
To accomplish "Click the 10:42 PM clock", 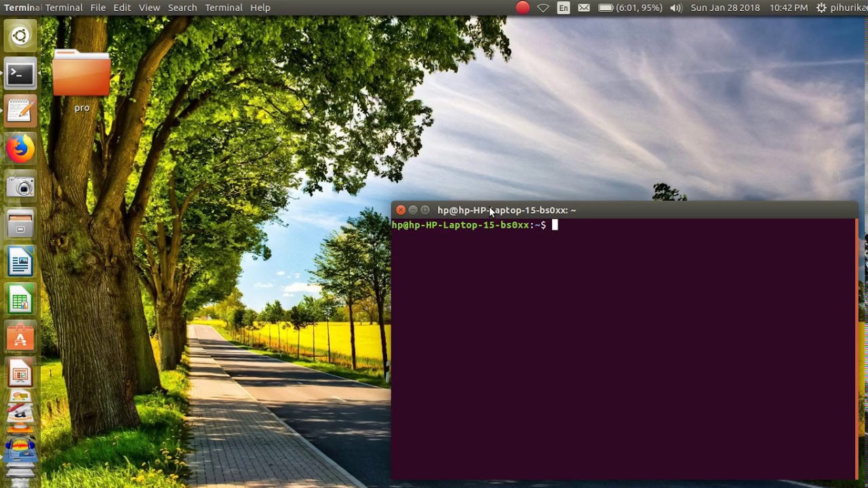I will 789,8.
